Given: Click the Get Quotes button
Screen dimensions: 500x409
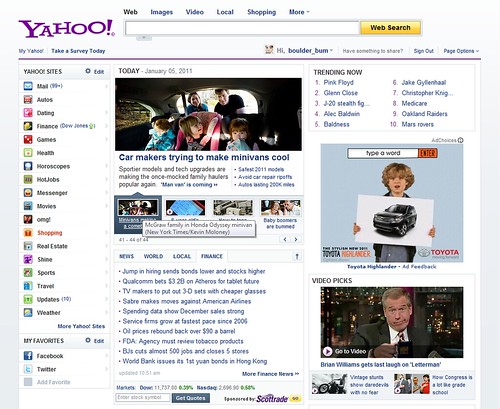Looking at the screenshot, I should pos(191,398).
